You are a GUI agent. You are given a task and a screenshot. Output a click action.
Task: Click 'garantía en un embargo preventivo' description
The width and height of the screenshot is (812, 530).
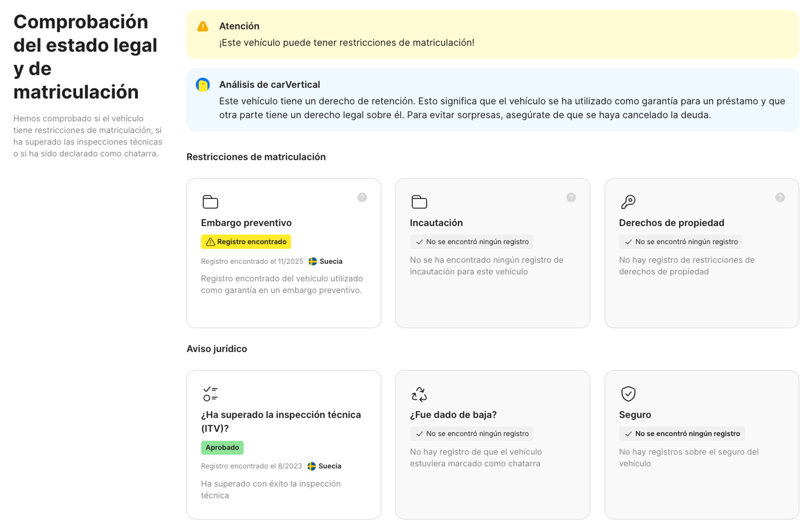click(281, 284)
